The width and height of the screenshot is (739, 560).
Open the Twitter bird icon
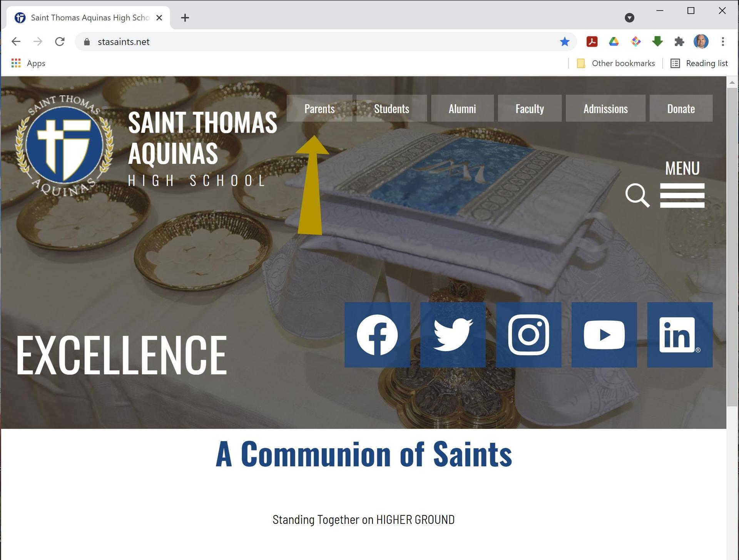(x=453, y=335)
